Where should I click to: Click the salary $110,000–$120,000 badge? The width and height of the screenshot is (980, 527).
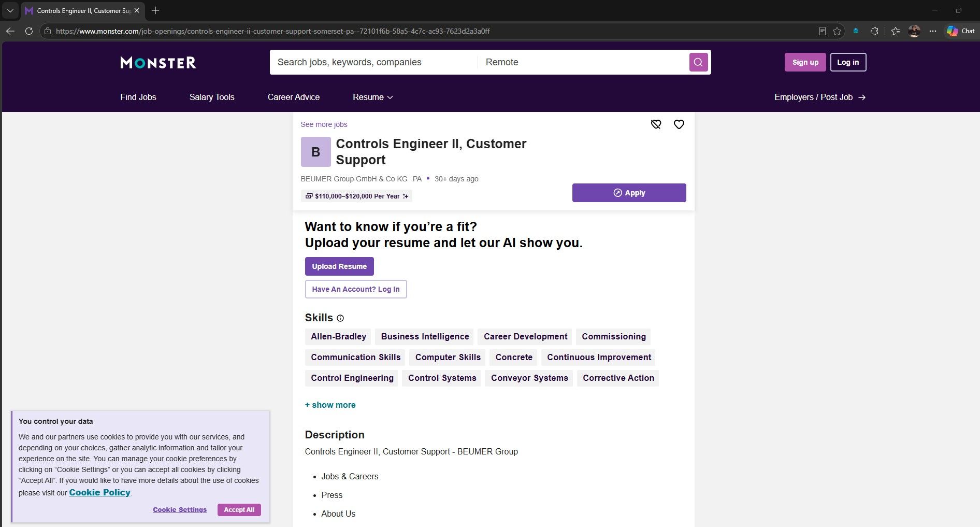(356, 196)
